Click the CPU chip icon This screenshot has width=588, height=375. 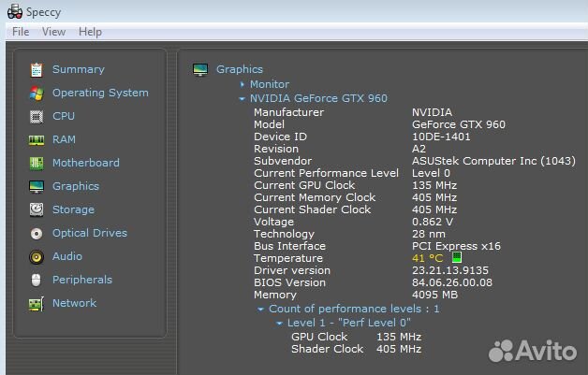click(37, 117)
